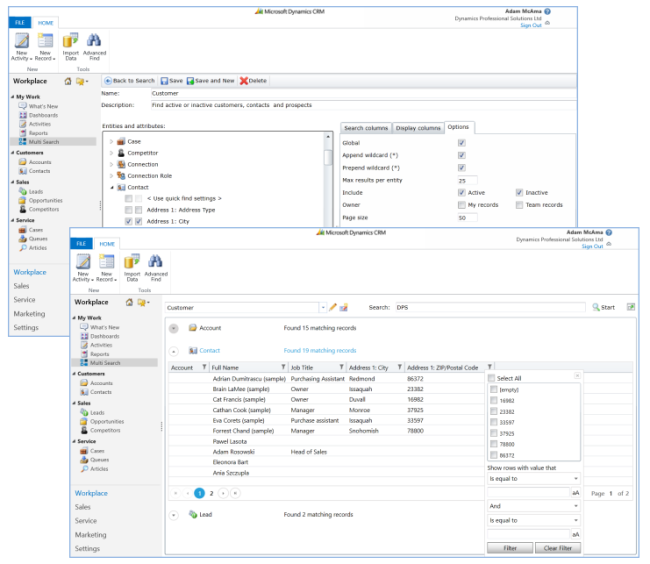The image size is (650, 564).
Task: Check My records owner checkbox
Action: 461,205
